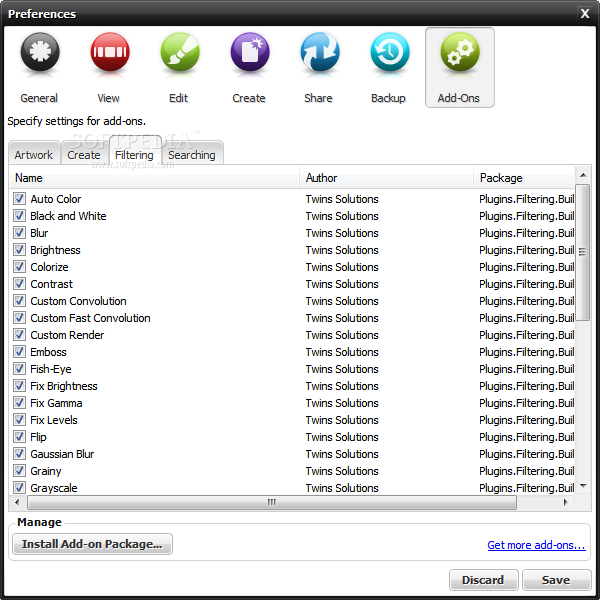Viewport: 600px width, 600px height.
Task: Toggle the Blur add-on checkbox
Action: (x=20, y=233)
